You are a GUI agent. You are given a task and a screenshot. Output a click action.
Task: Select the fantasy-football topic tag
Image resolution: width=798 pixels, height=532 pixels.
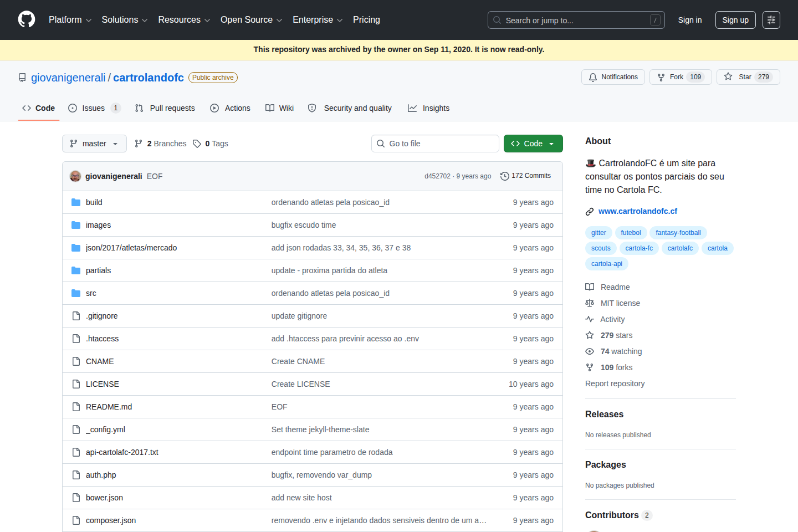[678, 233]
